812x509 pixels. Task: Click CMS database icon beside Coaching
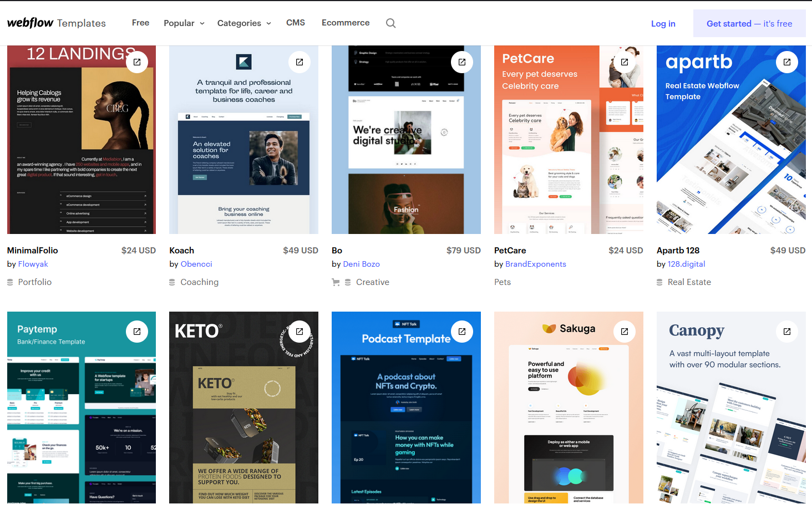[172, 282]
